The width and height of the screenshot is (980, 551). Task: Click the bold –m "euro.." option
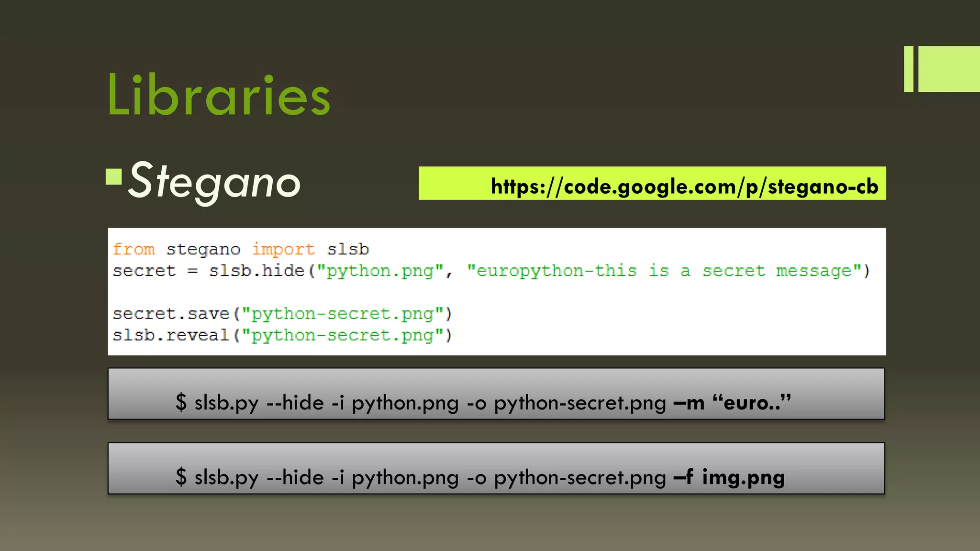732,403
